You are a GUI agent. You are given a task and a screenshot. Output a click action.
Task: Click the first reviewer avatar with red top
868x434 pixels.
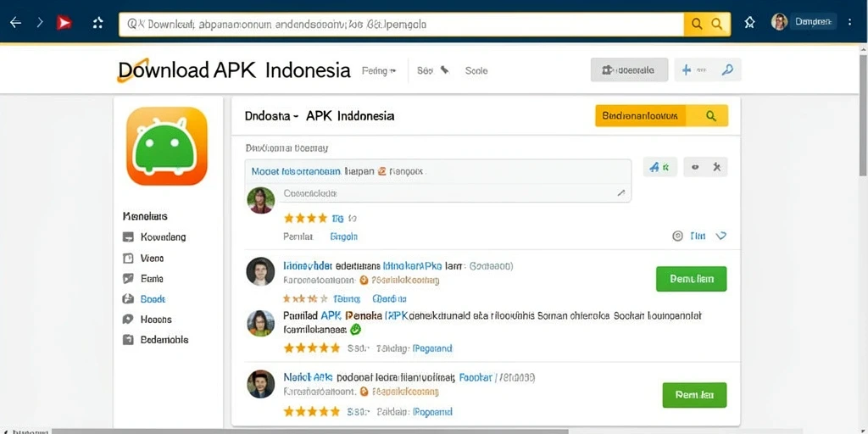(x=261, y=200)
